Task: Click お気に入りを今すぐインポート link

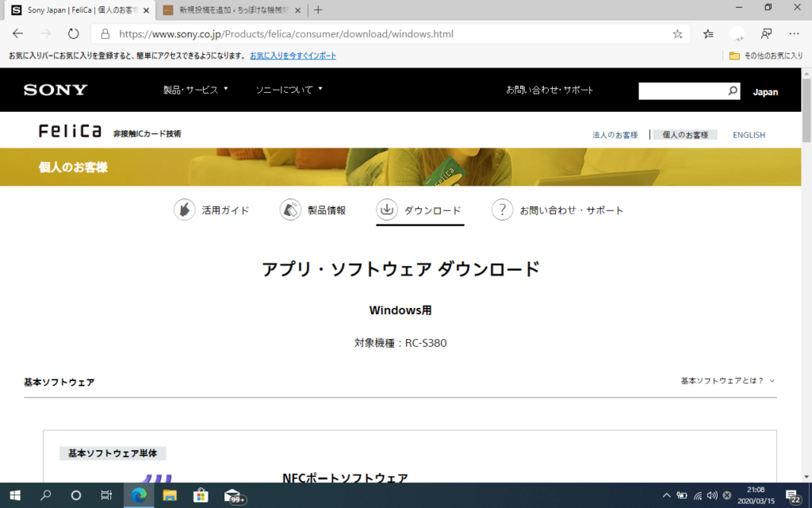Action: click(293, 56)
